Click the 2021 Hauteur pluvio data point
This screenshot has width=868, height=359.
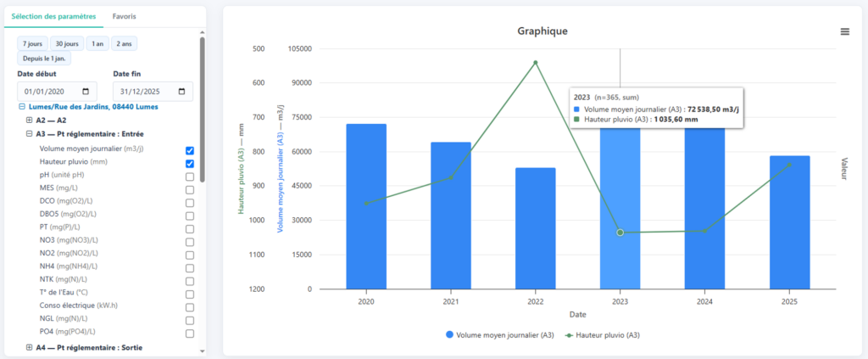pos(451,178)
